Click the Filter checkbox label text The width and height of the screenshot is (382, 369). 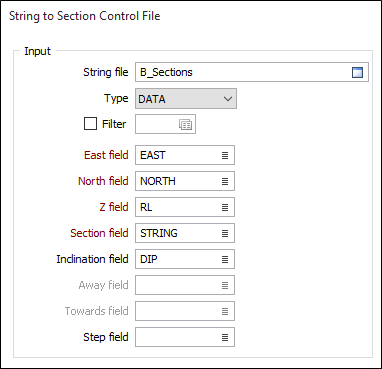(114, 124)
